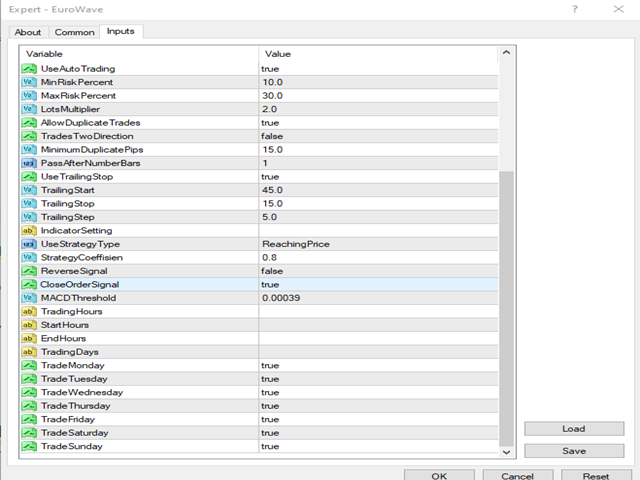Click the EndHours string icon
This screenshot has width=640, height=480.
coord(29,338)
